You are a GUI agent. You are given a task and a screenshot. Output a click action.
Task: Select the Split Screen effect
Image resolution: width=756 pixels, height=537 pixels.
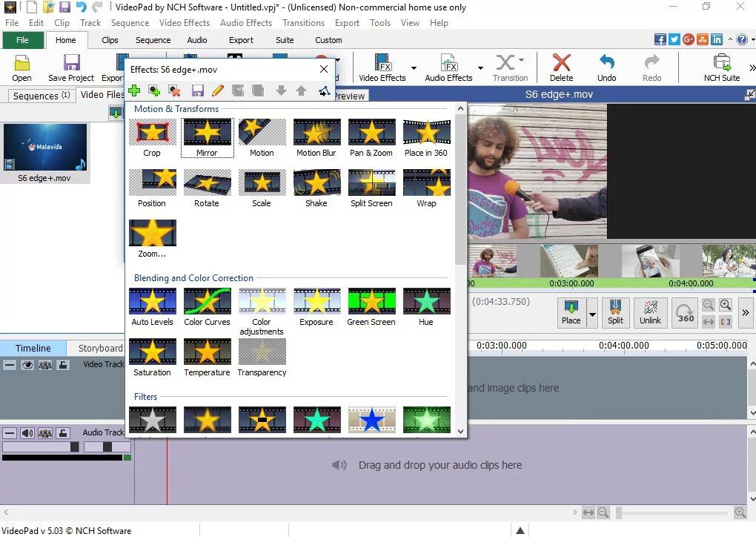[x=371, y=188]
